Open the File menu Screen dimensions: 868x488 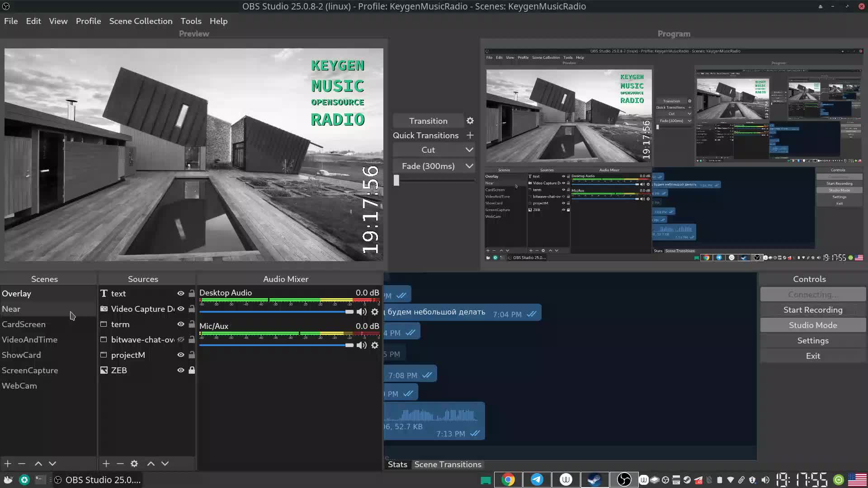point(11,21)
